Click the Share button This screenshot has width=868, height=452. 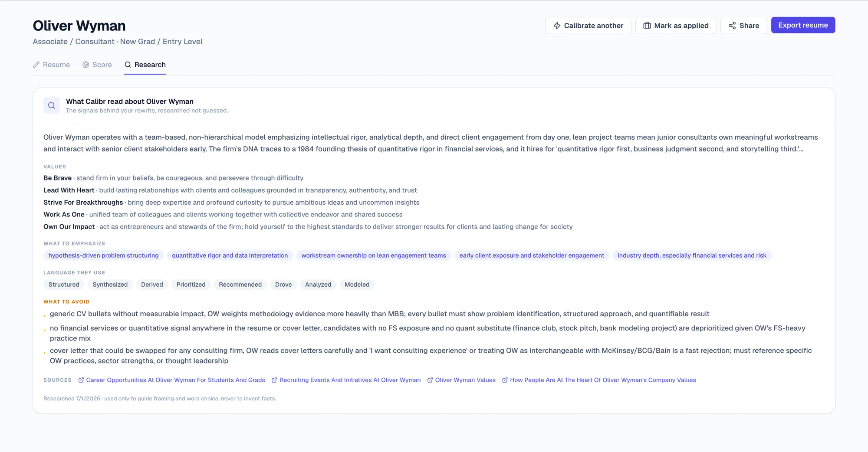pyautogui.click(x=744, y=26)
